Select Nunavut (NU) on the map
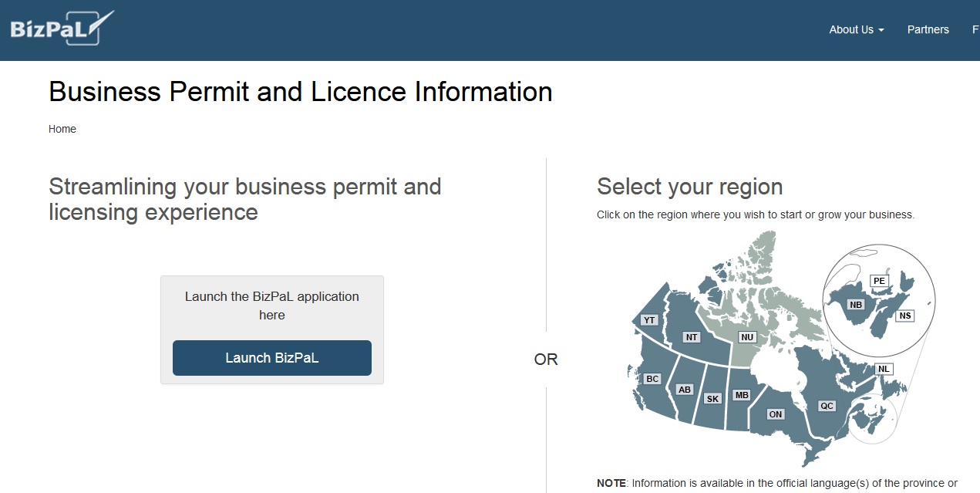This screenshot has height=493, width=980. tap(746, 337)
